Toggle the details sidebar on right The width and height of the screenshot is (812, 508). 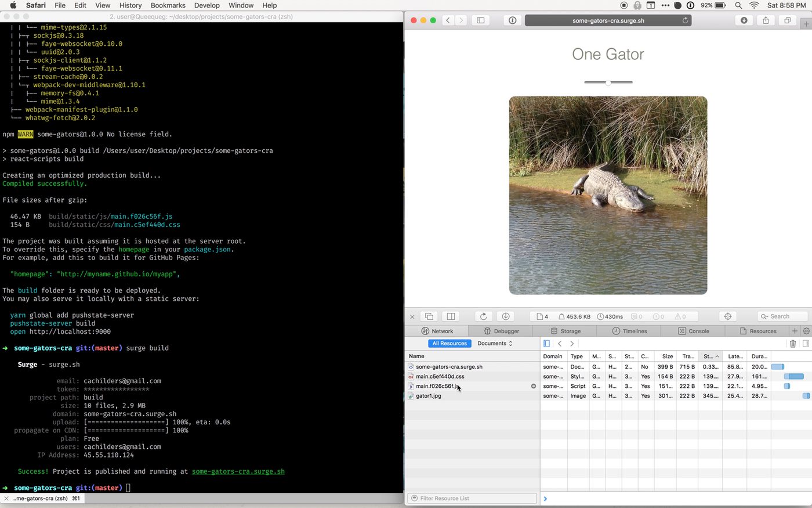click(806, 344)
